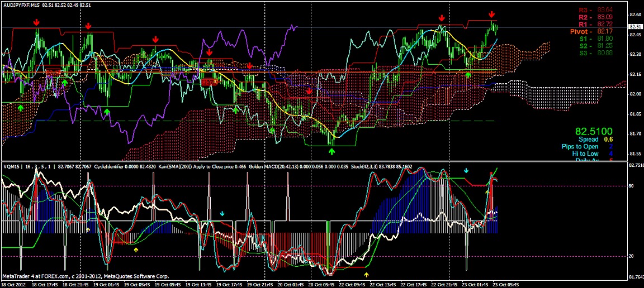
Task: Click the rightmost cyan down arrow in indicator window
Action: pyautogui.click(x=467, y=170)
